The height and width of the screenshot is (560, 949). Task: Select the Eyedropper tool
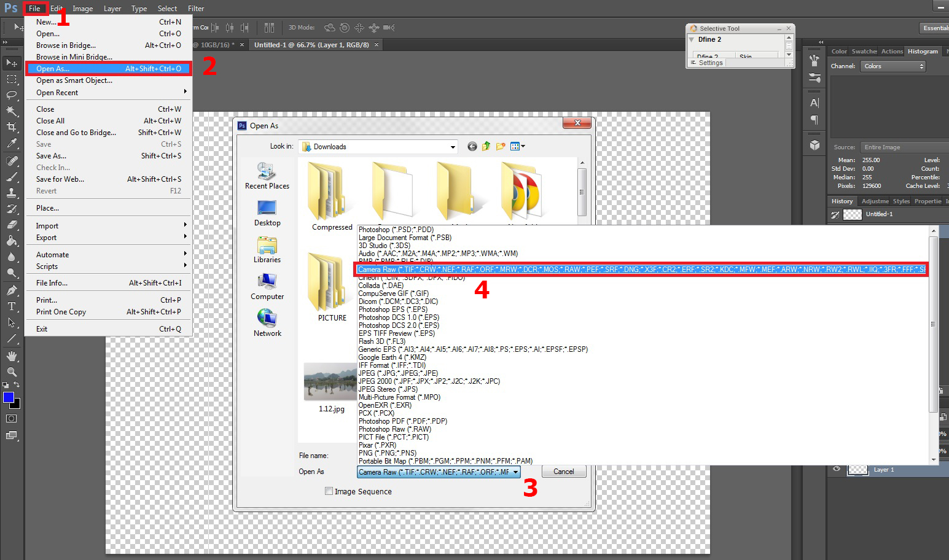tap(12, 143)
